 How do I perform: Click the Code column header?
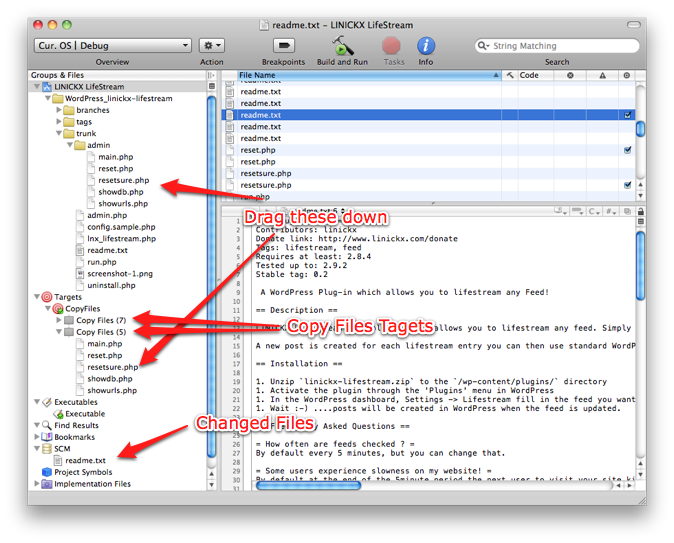coord(536,75)
